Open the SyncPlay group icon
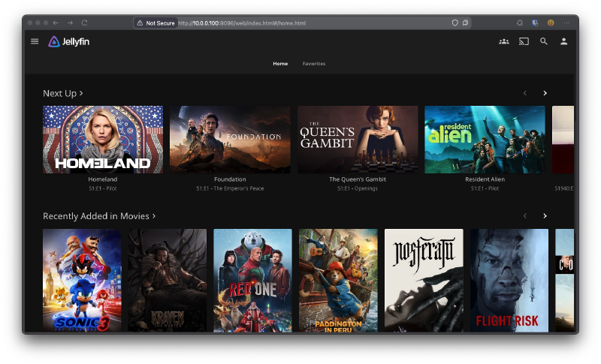 click(503, 41)
